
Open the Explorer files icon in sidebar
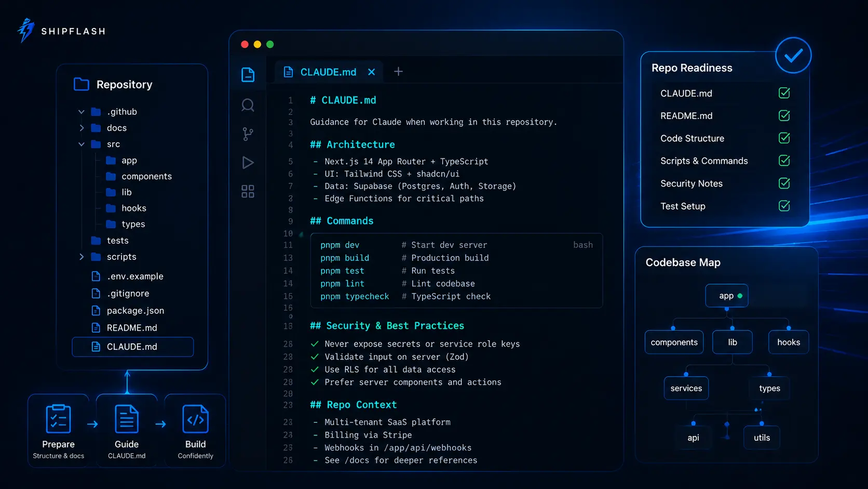tap(248, 74)
